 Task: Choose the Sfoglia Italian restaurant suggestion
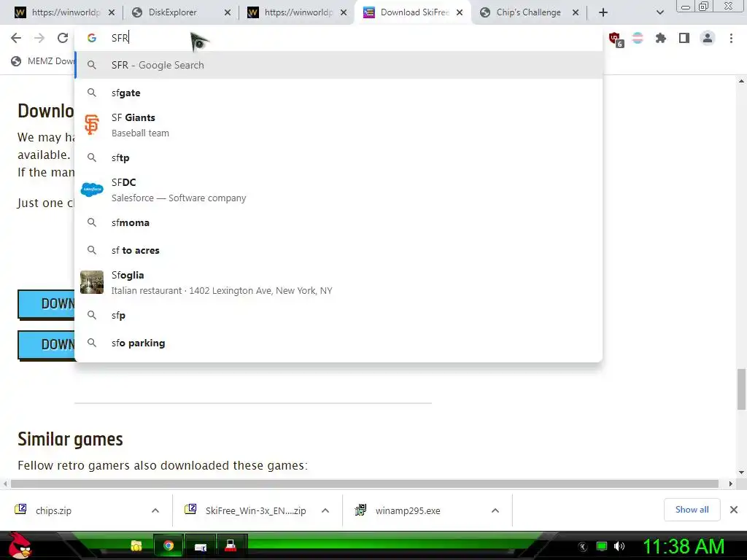click(x=338, y=282)
